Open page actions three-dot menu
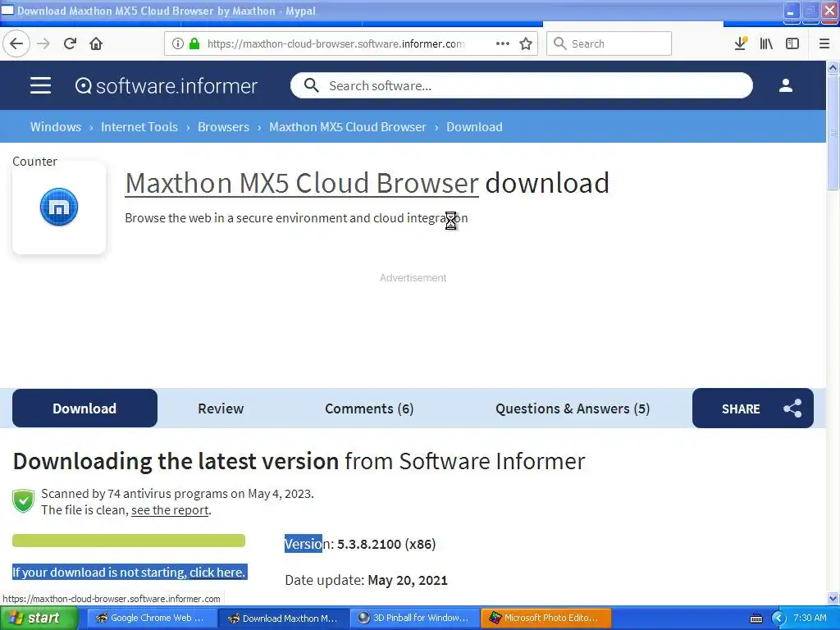This screenshot has width=840, height=630. click(x=503, y=43)
